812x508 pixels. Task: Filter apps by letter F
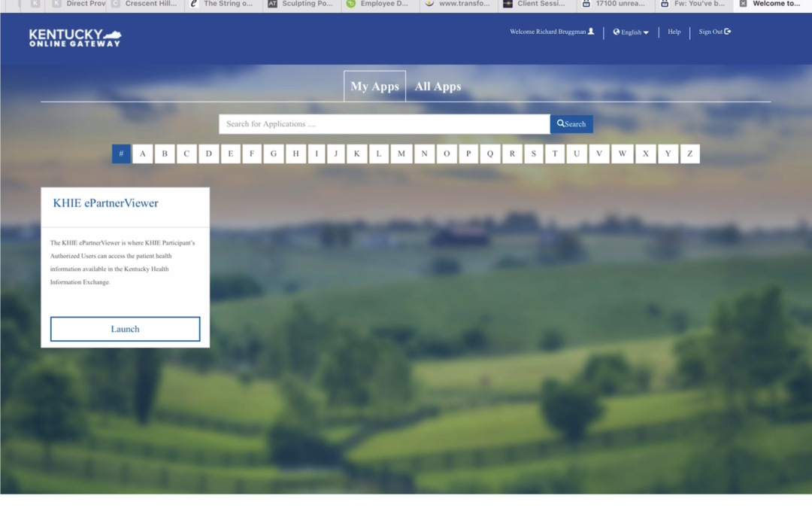coord(252,154)
